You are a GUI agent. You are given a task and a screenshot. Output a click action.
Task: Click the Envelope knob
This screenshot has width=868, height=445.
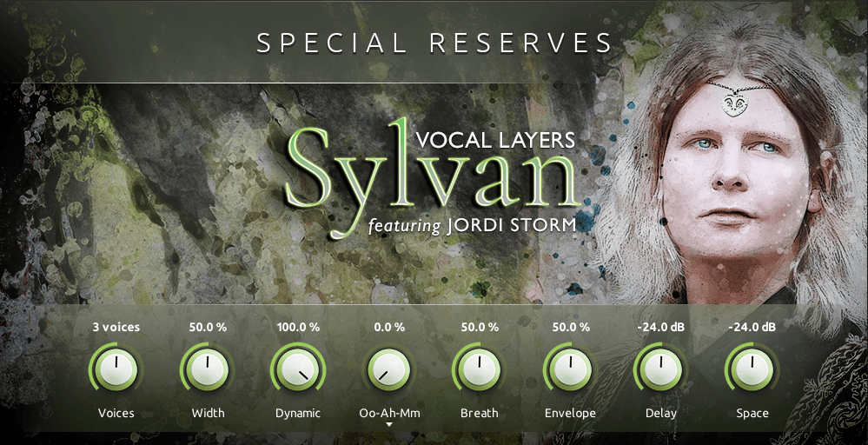pos(570,369)
